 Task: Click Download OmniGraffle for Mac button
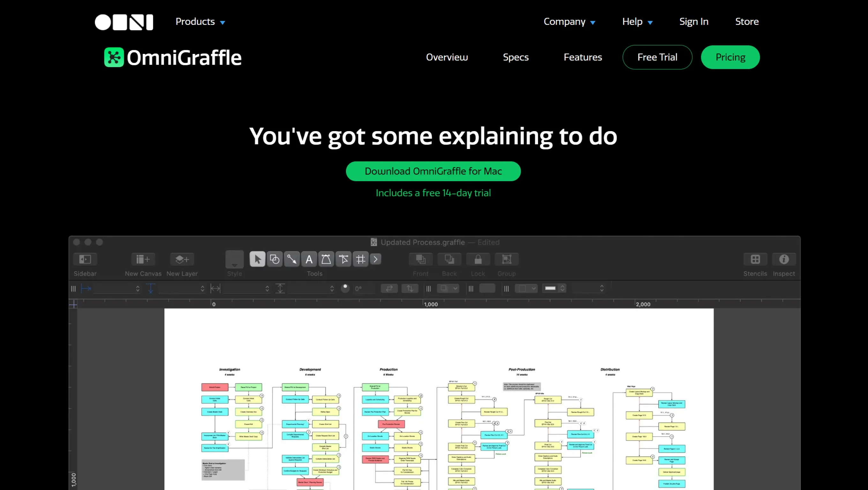(x=433, y=171)
